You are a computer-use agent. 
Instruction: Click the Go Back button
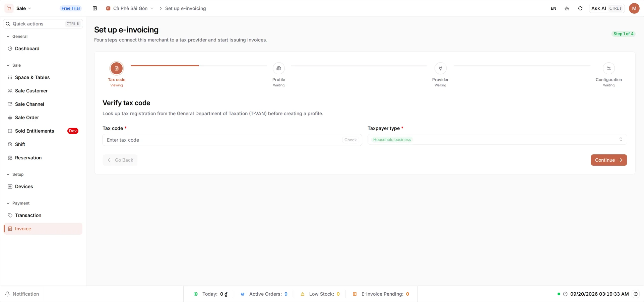[120, 160]
